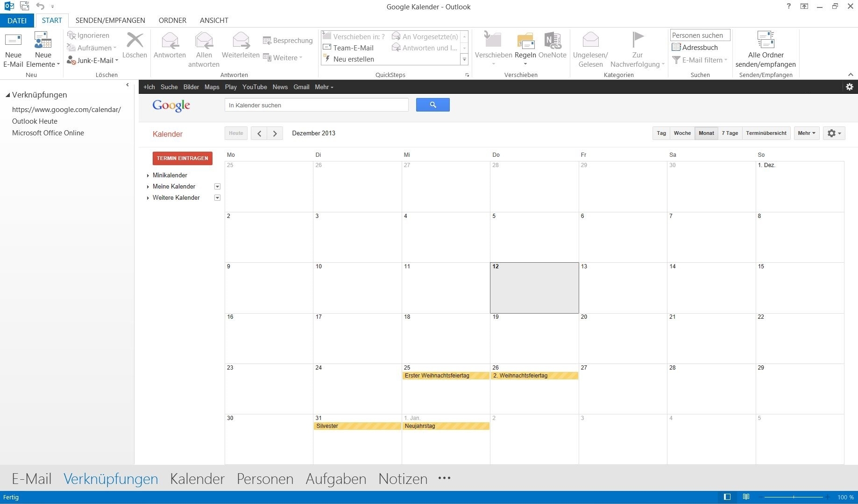Send item to OneNote

pyautogui.click(x=553, y=46)
